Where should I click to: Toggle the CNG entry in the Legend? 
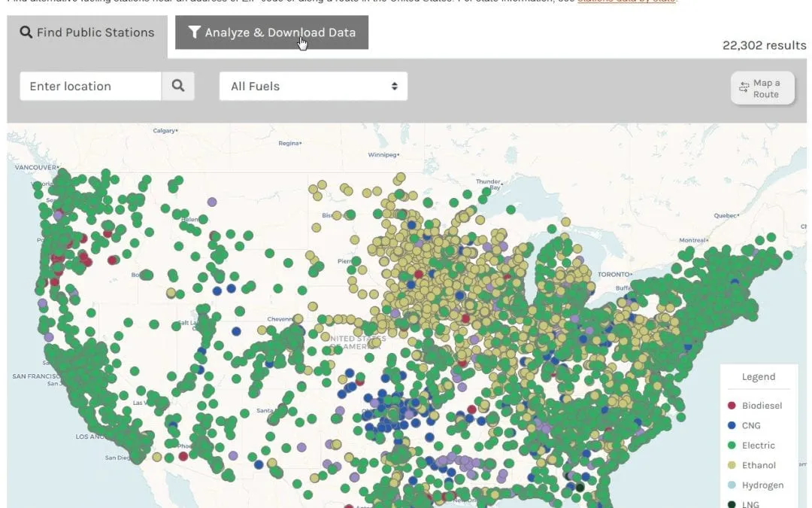point(748,425)
